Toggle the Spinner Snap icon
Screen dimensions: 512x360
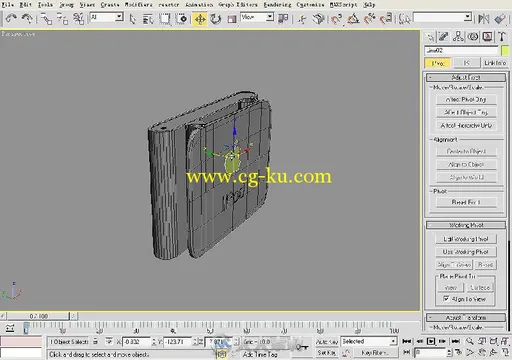coord(386,19)
